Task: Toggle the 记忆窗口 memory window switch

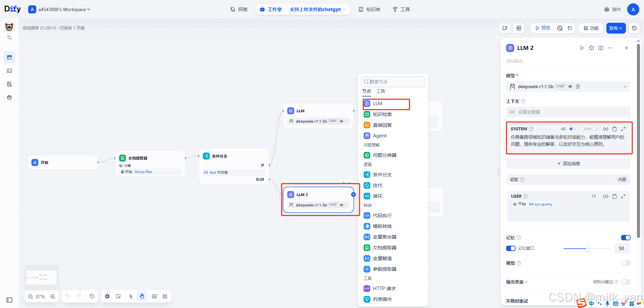Action: [x=511, y=248]
